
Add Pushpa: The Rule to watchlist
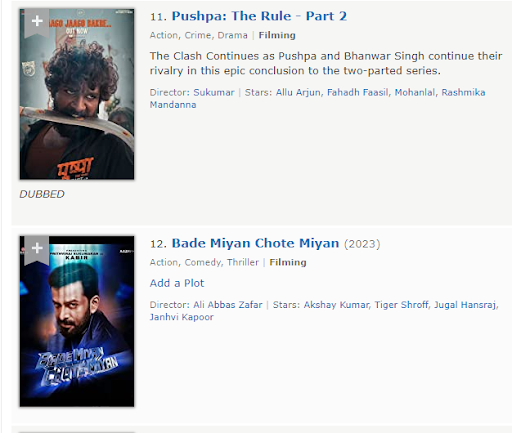(37, 21)
